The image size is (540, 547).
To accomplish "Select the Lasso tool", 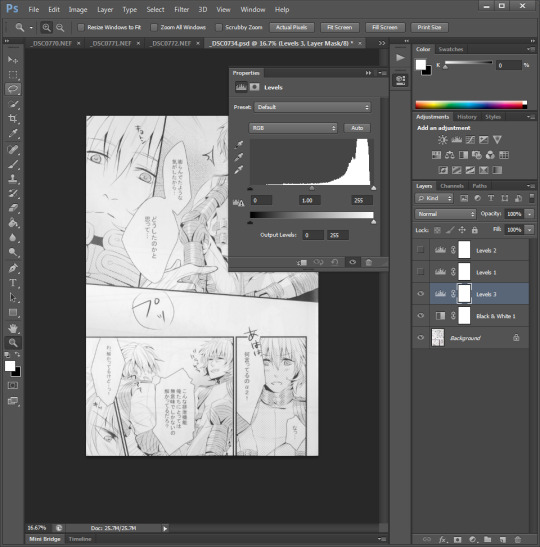I will (13, 89).
